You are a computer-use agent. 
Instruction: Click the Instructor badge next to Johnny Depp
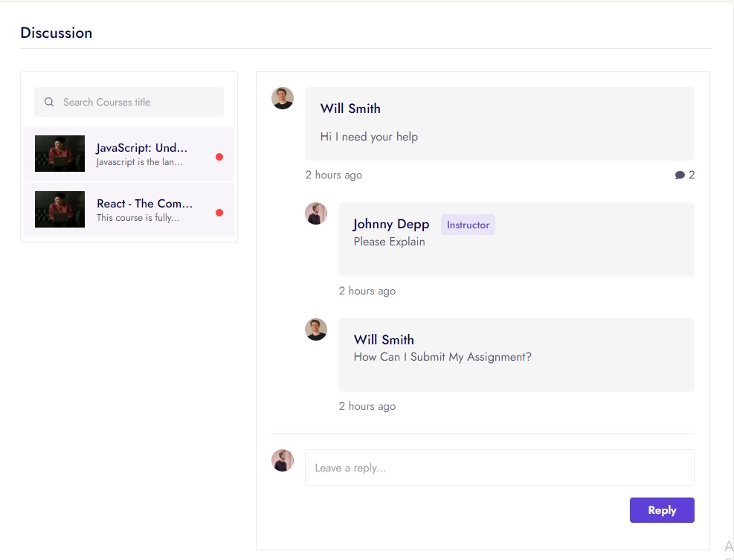tap(468, 225)
